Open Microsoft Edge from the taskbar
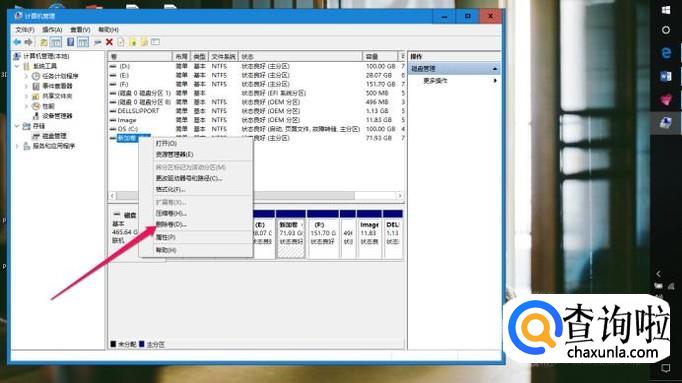This screenshot has height=383, width=682. pyautogui.click(x=665, y=53)
